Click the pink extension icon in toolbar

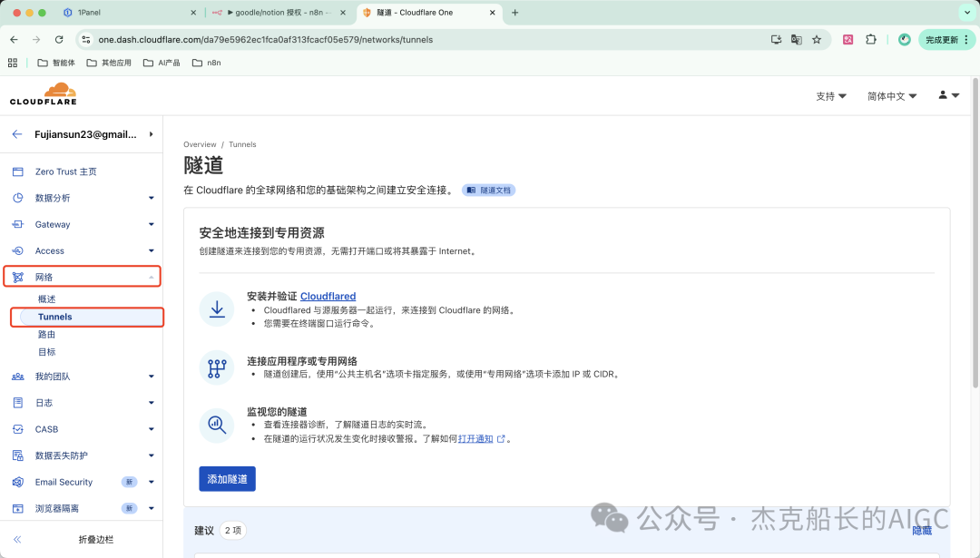[848, 39]
